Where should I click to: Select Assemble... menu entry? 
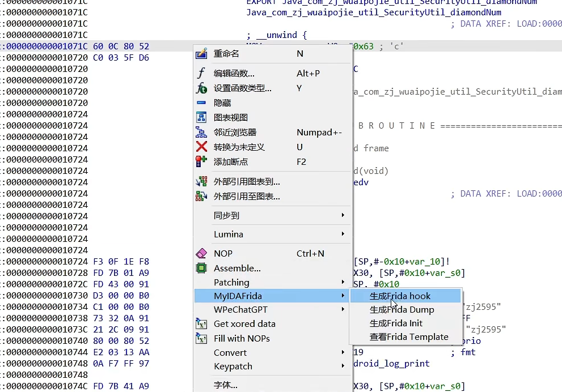point(272,268)
